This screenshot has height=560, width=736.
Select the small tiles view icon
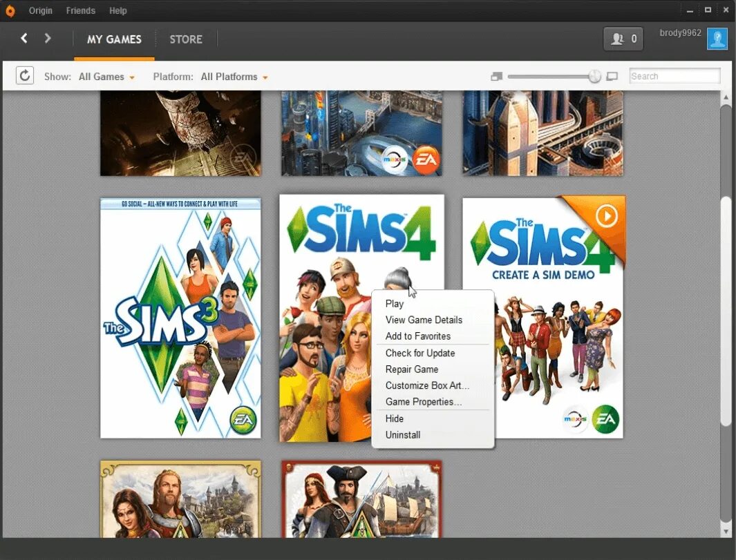[497, 76]
